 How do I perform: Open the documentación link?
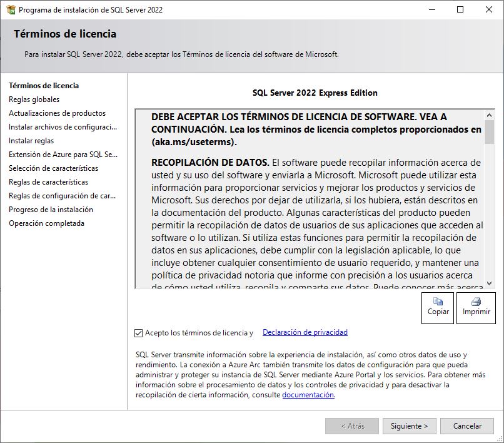(x=308, y=395)
